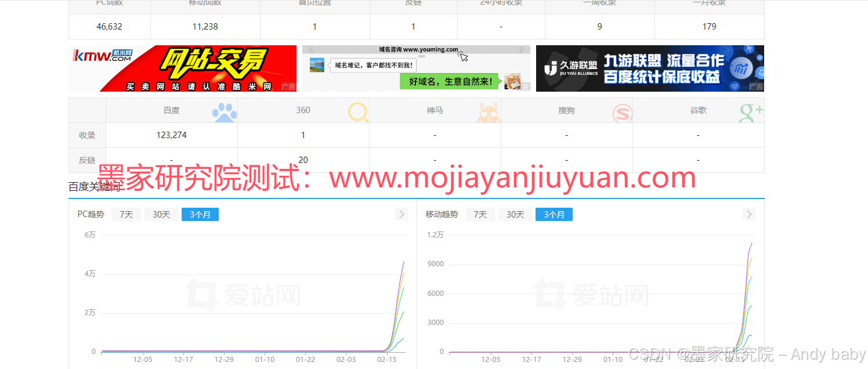Click the 360 column header text
Image resolution: width=868 pixels, height=369 pixels.
click(x=303, y=110)
